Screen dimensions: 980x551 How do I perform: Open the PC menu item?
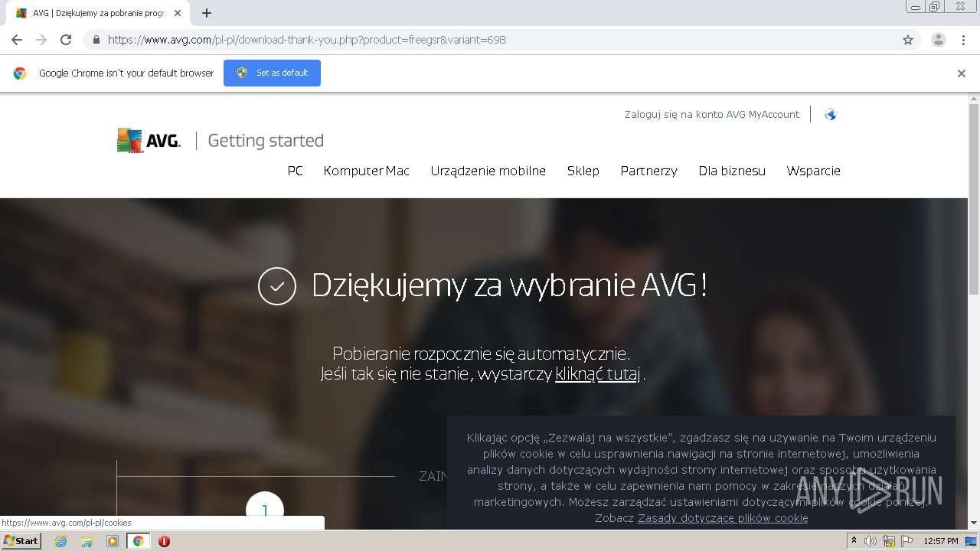295,171
